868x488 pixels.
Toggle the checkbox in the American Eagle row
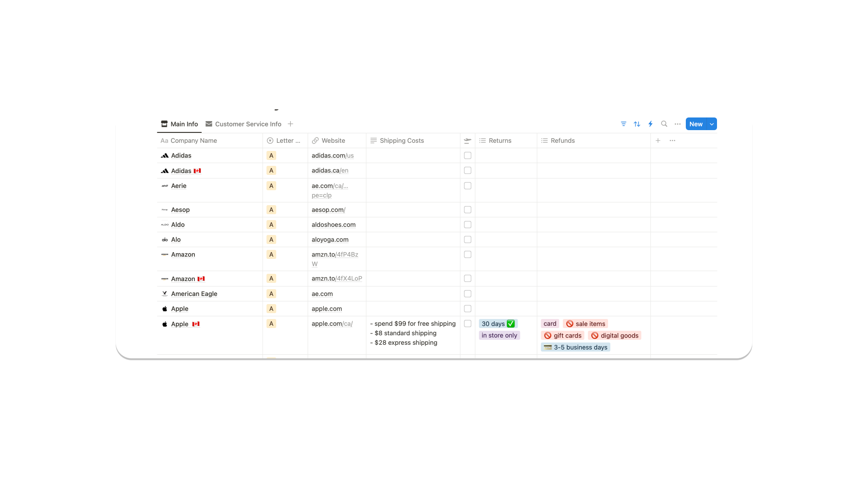tap(467, 294)
